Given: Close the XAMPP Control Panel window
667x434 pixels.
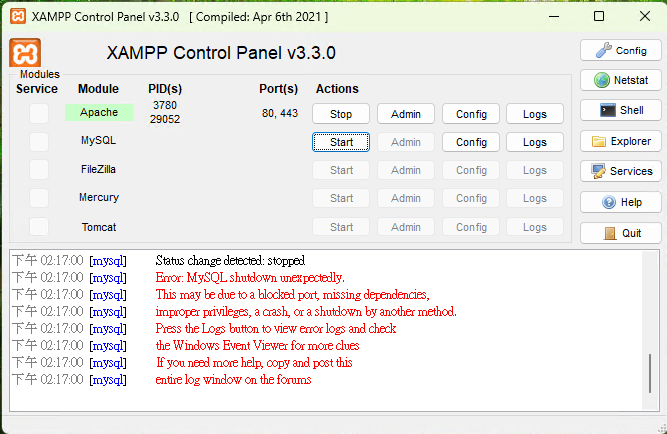Looking at the screenshot, I should click(x=645, y=17).
